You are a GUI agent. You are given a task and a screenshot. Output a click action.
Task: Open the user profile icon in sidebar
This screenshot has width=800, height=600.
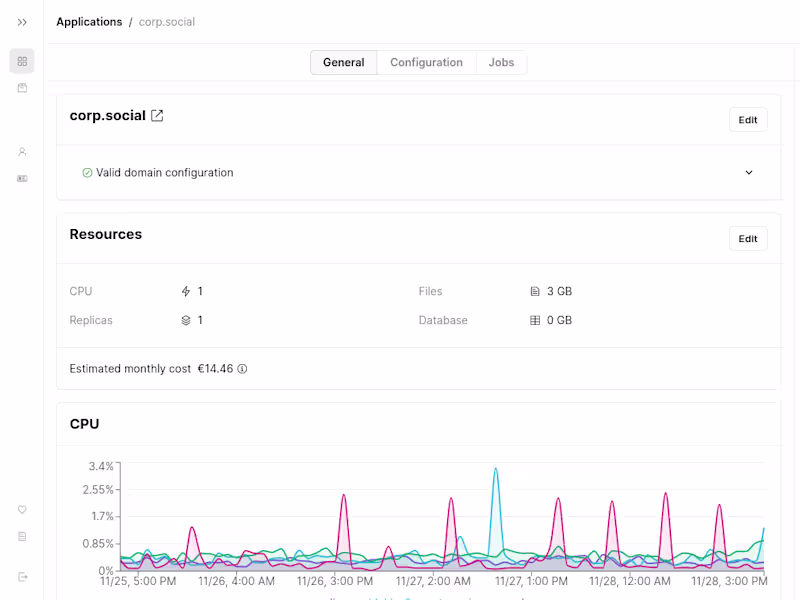(x=21, y=152)
